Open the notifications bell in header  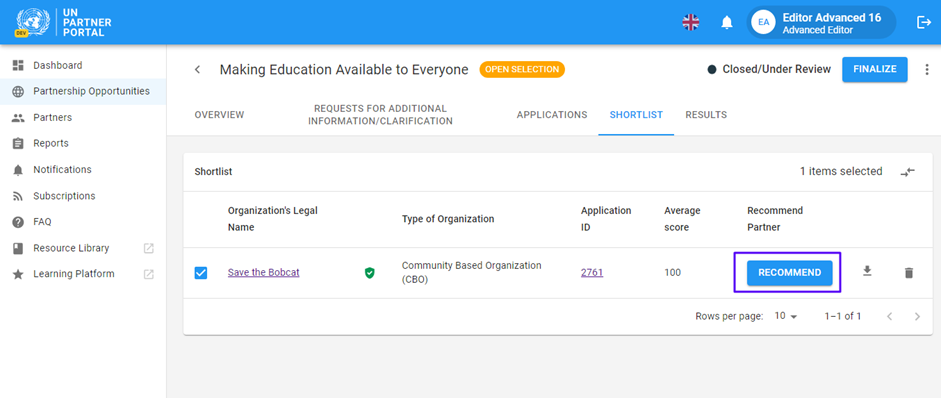coord(727,23)
